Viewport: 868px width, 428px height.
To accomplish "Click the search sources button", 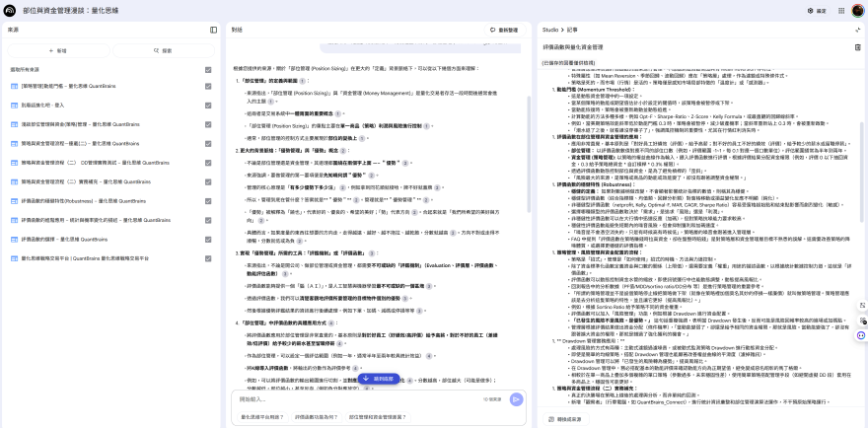I will tap(163, 50).
